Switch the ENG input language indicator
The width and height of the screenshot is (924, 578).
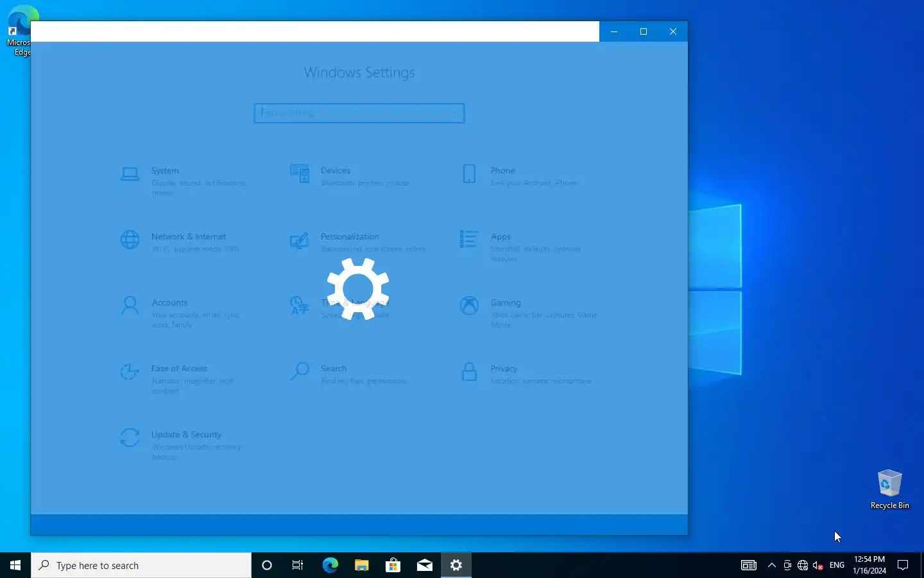click(837, 565)
